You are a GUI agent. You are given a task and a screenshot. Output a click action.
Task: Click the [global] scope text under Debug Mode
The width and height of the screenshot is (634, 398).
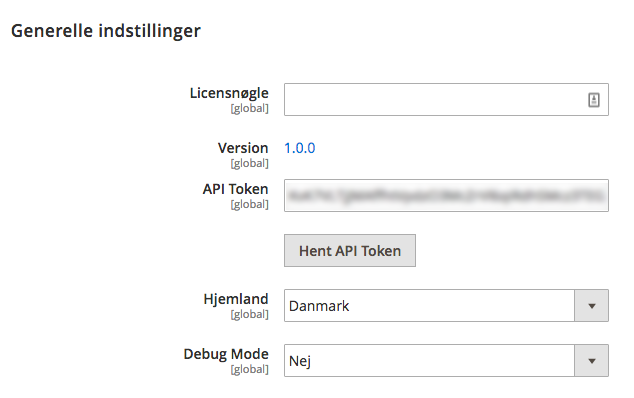(x=249, y=369)
